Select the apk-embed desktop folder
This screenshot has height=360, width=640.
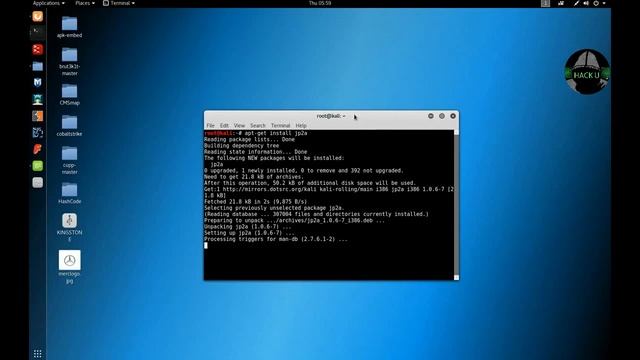click(x=69, y=27)
